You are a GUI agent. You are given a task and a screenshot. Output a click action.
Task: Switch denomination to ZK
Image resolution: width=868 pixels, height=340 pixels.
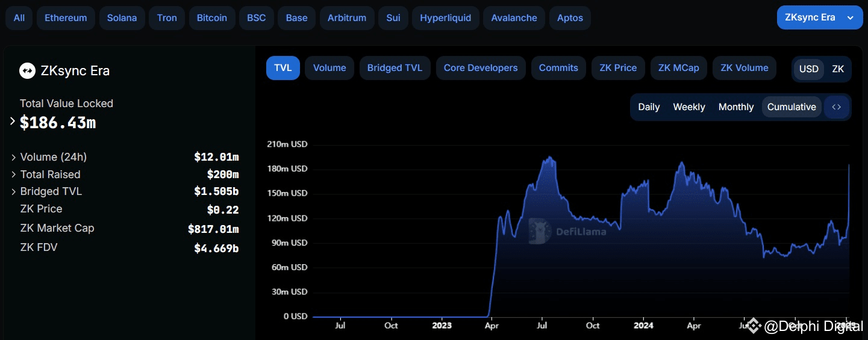838,69
